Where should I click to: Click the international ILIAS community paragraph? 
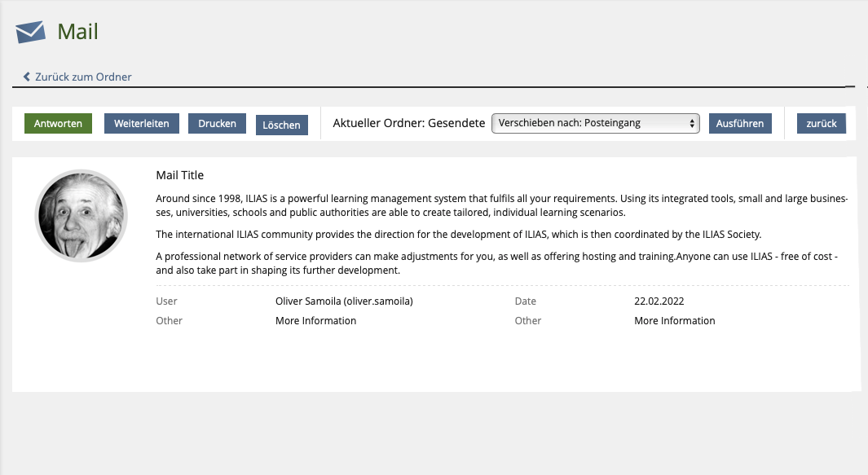pos(458,235)
